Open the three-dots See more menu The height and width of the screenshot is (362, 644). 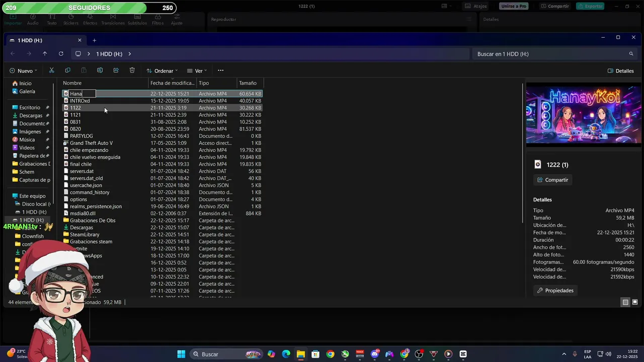pyautogui.click(x=220, y=70)
